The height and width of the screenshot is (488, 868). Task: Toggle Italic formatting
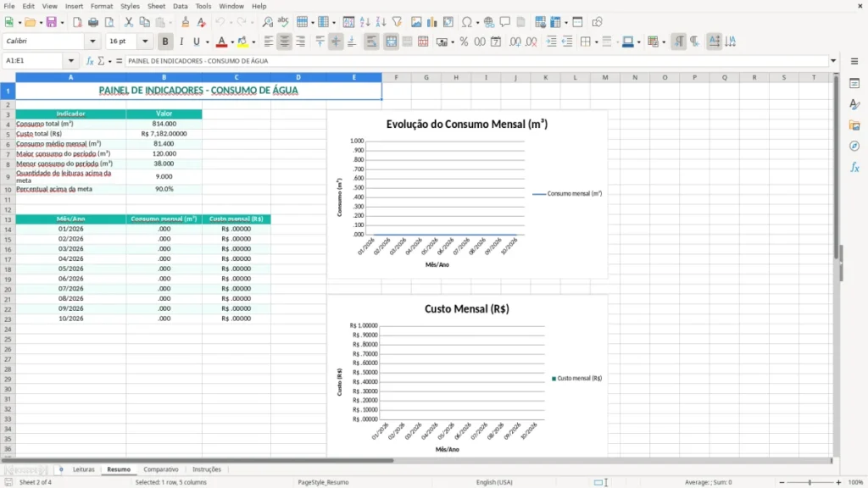click(x=181, y=42)
